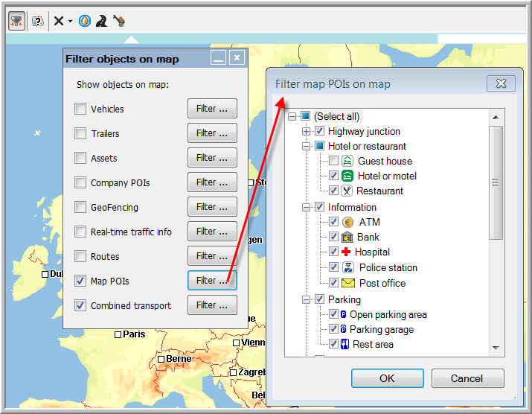
Task: Click the road route toolbar icon
Action: pyautogui.click(x=101, y=21)
